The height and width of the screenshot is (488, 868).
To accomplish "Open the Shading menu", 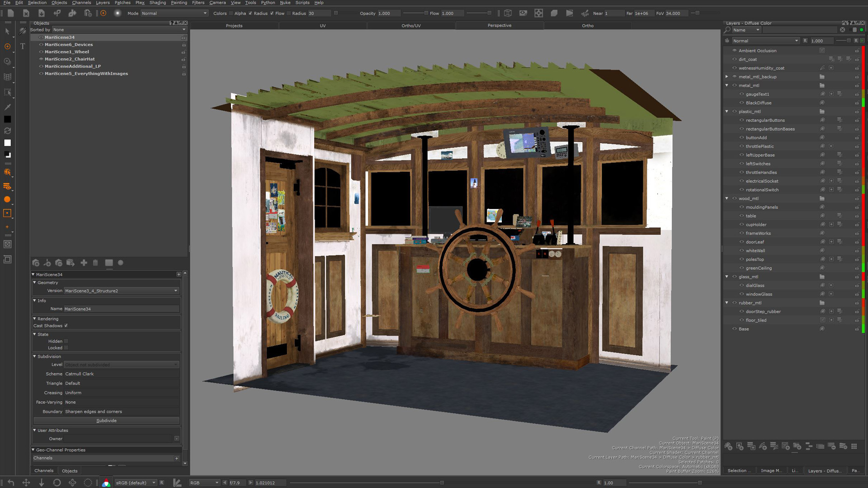I will (x=157, y=3).
